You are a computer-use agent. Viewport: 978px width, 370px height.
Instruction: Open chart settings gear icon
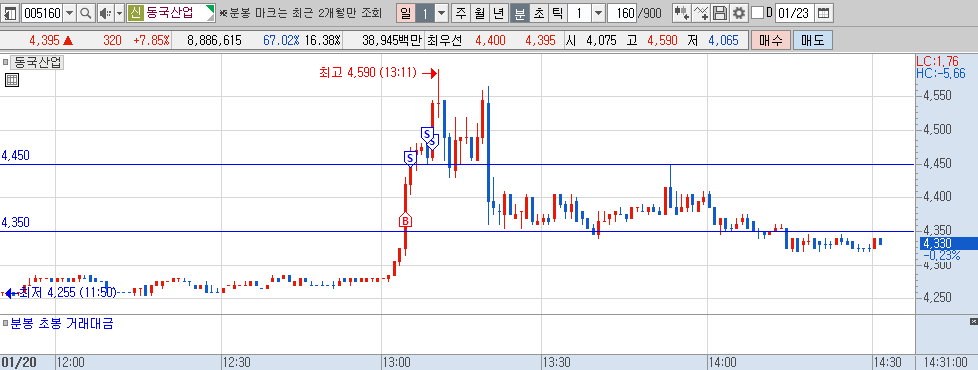739,12
